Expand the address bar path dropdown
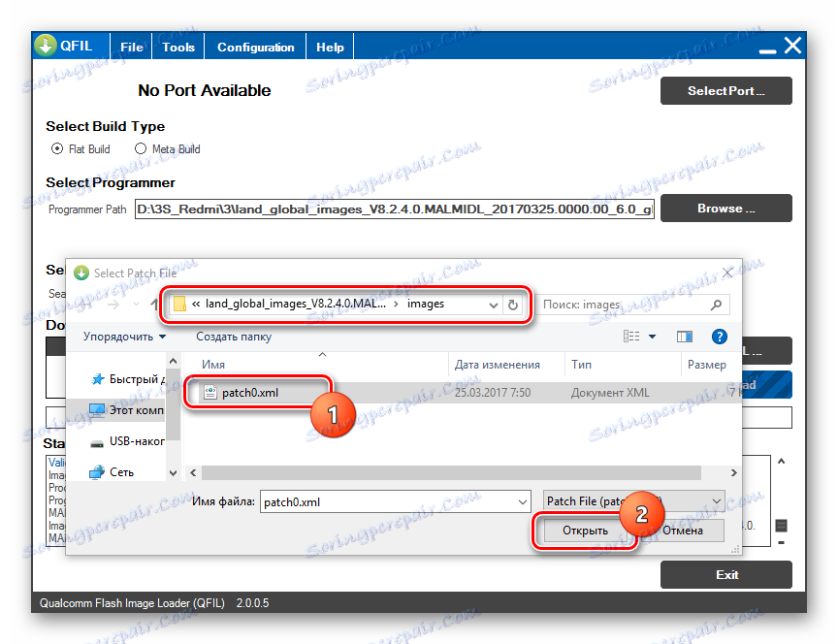 tap(493, 306)
